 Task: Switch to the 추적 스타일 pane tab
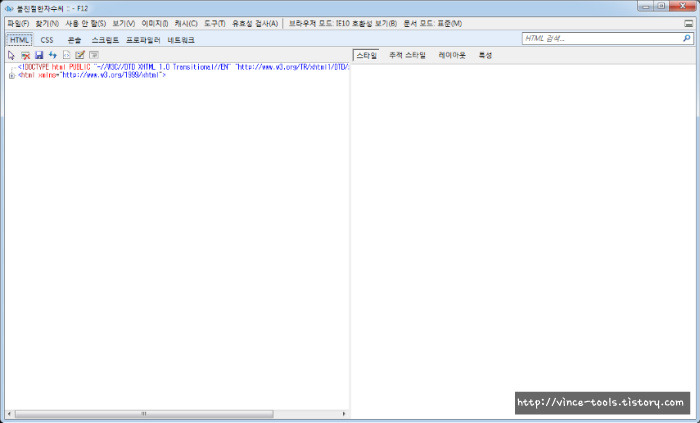coord(408,55)
